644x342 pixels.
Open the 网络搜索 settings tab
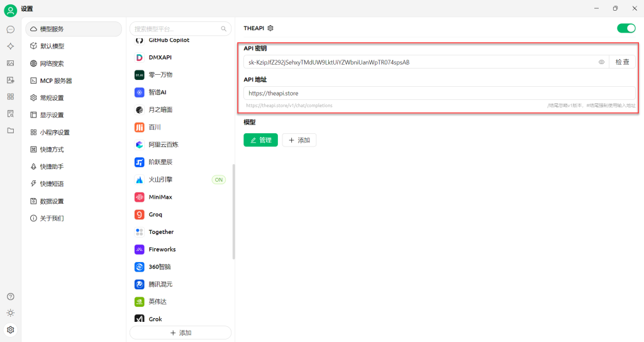[74, 63]
